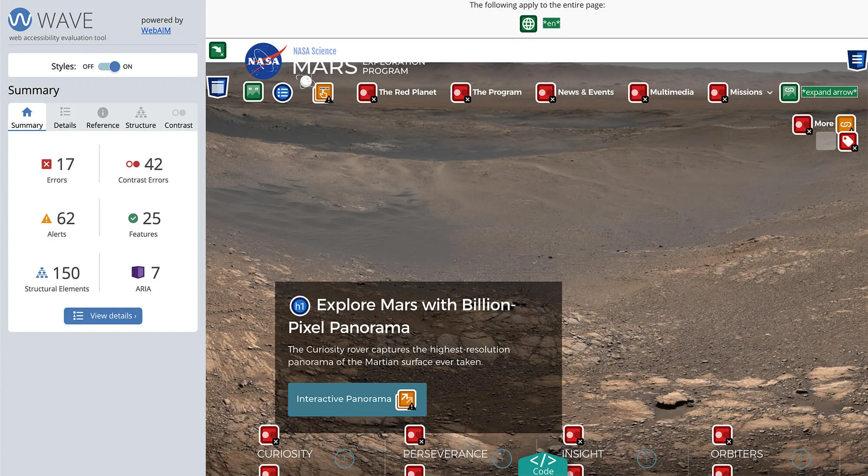
Task: Expand the INSIGHT plus circle
Action: tap(646, 459)
